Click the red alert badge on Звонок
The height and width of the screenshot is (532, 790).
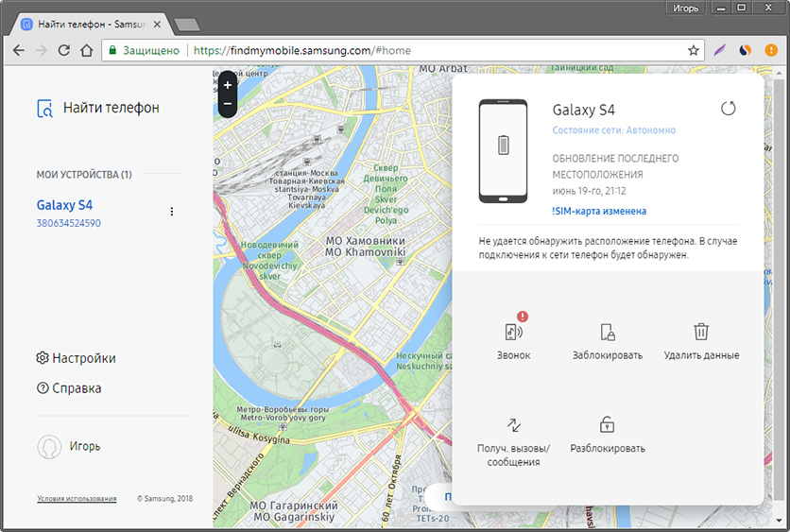tap(523, 317)
